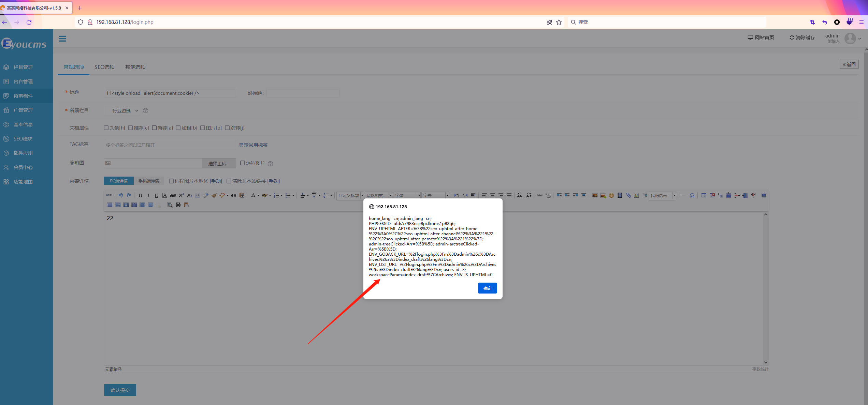Image resolution: width=868 pixels, height=405 pixels.
Task: Click the font color A icon
Action: [253, 195]
